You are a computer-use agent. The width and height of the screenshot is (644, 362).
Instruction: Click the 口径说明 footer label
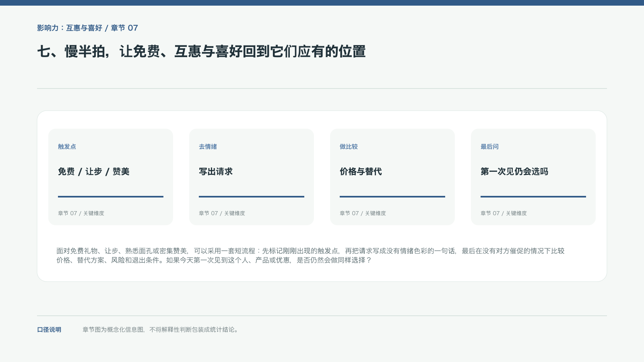click(x=49, y=330)
